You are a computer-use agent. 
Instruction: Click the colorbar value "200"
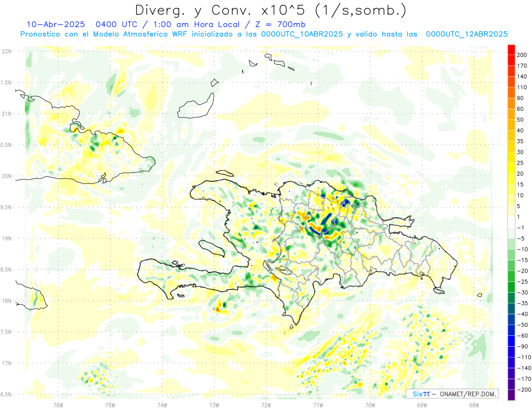pyautogui.click(x=523, y=55)
